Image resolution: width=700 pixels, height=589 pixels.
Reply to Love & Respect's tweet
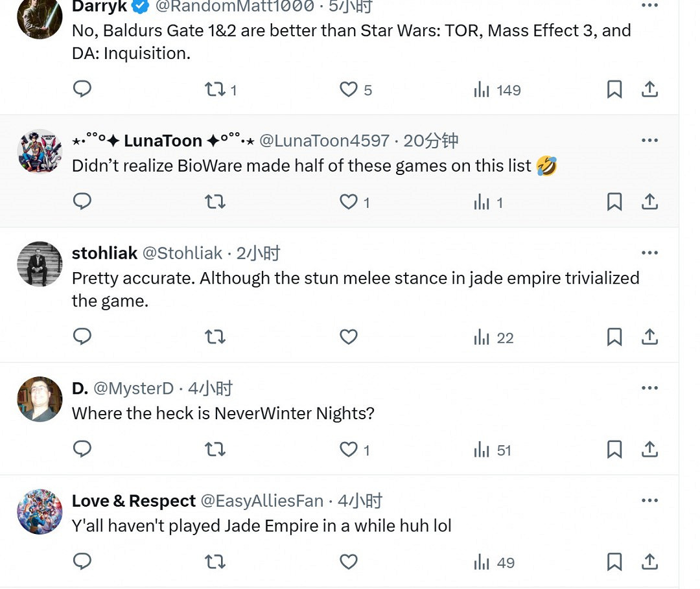(x=82, y=562)
